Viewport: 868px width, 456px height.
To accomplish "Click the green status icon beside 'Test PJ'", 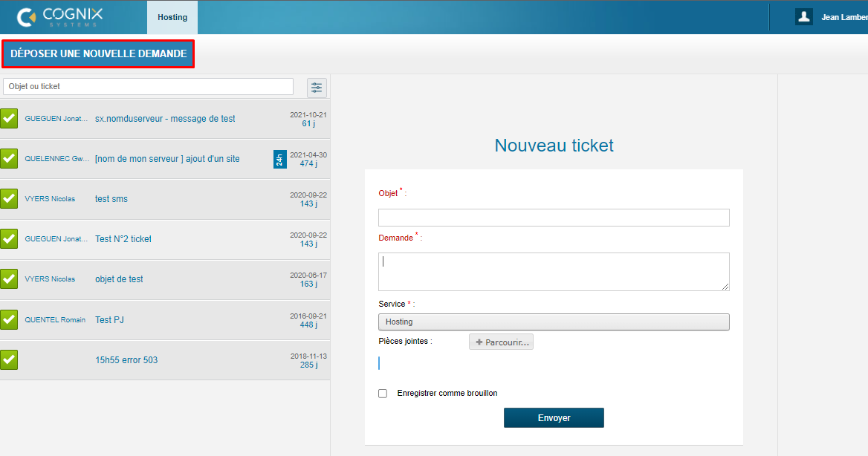I will pyautogui.click(x=10, y=319).
